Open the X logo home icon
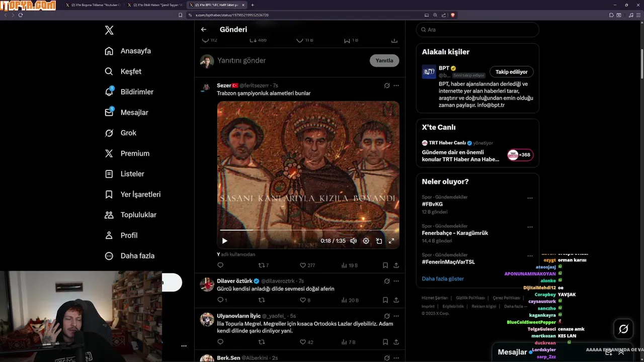The width and height of the screenshot is (644, 362). coord(109,30)
